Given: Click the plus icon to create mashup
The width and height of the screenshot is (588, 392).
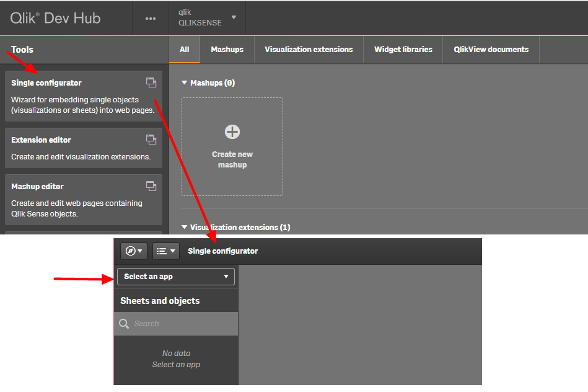Looking at the screenshot, I should pos(232,131).
